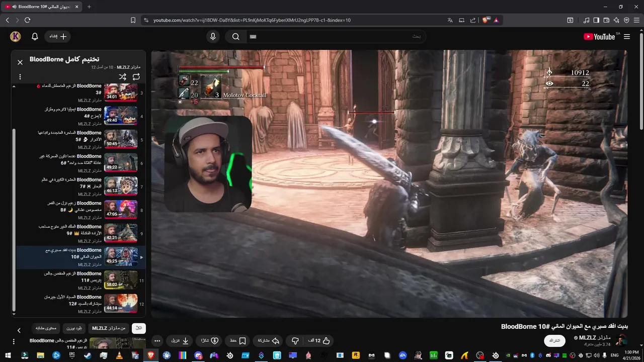Viewport: 644px width, 362px height.
Task: Open Brave Shields lion icon
Action: (486, 20)
